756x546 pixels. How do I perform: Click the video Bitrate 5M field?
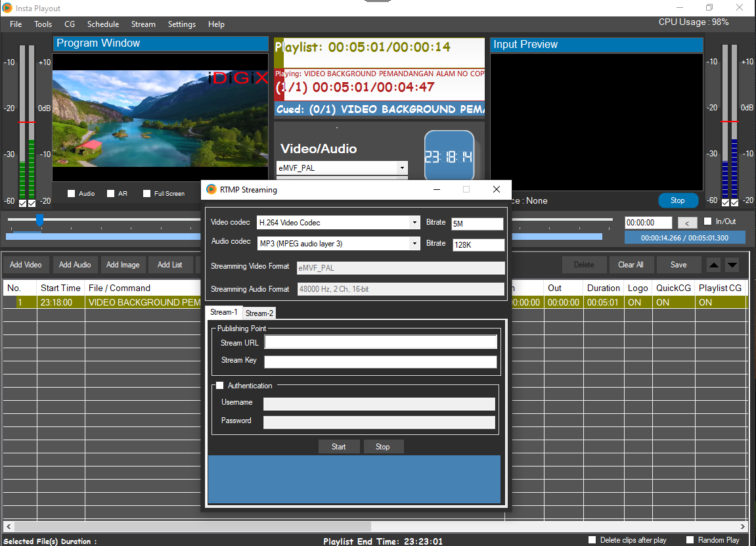478,223
